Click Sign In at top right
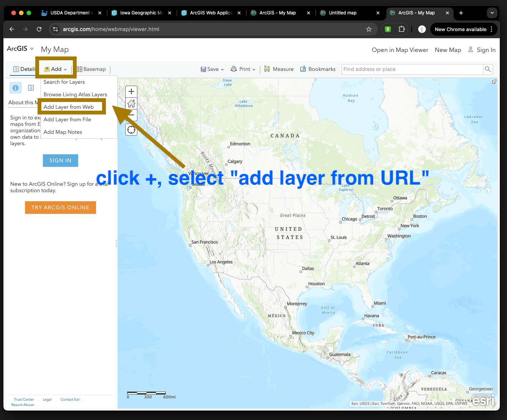This screenshot has height=420, width=507. [482, 50]
